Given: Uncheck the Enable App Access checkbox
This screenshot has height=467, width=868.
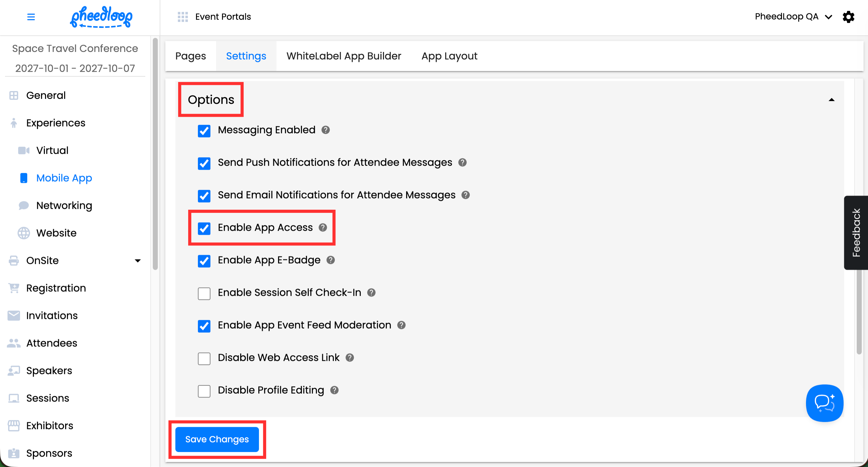Looking at the screenshot, I should (204, 228).
